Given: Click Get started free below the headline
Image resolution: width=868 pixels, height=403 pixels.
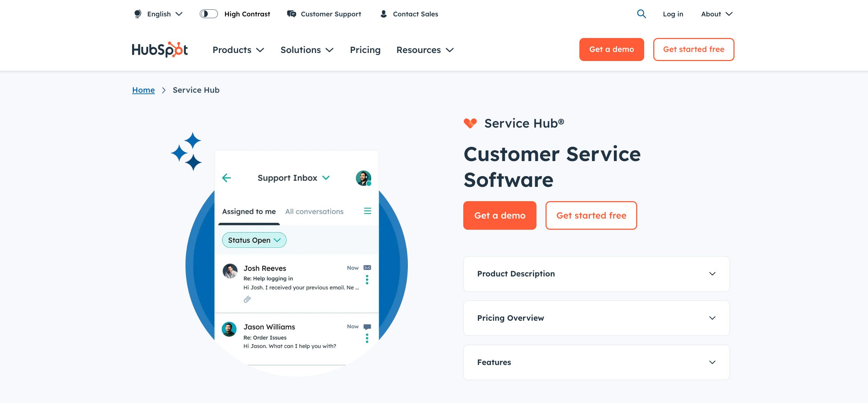Looking at the screenshot, I should (591, 215).
